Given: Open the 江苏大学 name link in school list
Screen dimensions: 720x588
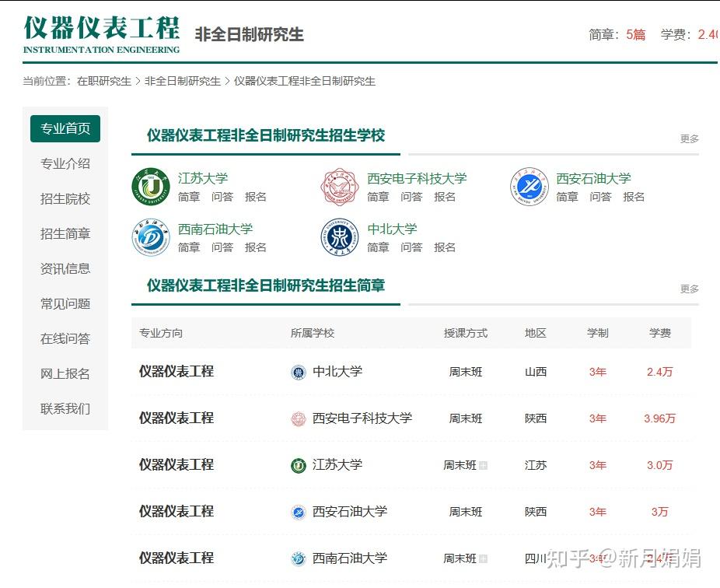Looking at the screenshot, I should (202, 178).
